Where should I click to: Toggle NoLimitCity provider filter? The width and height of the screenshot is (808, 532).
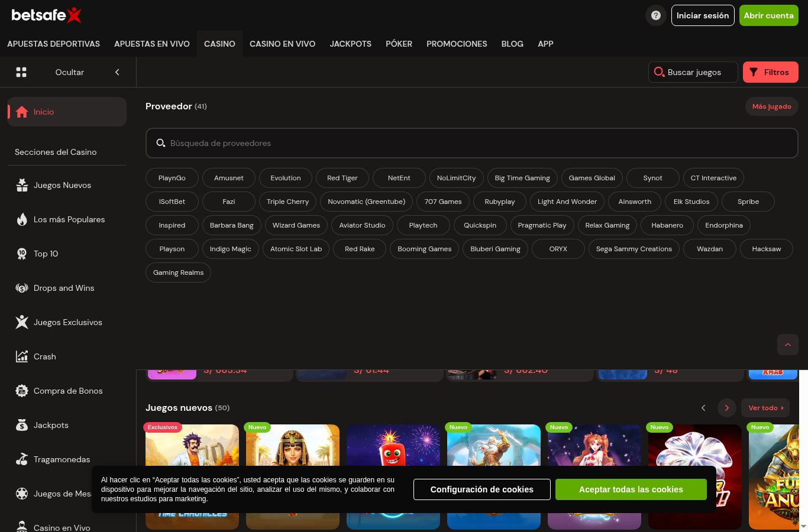pyautogui.click(x=457, y=178)
